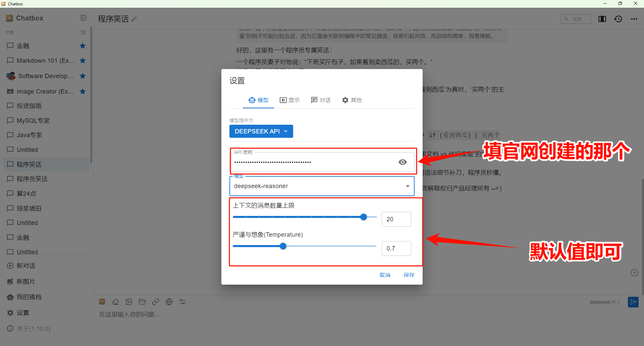The image size is (644, 346).
Task: Click the eraser clear-context icon
Action: (115, 302)
